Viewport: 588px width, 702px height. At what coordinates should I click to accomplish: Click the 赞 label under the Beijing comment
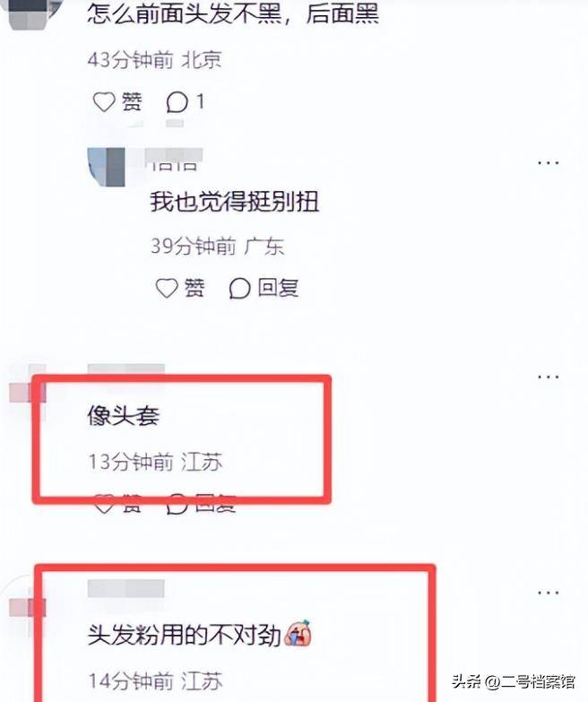click(132, 101)
